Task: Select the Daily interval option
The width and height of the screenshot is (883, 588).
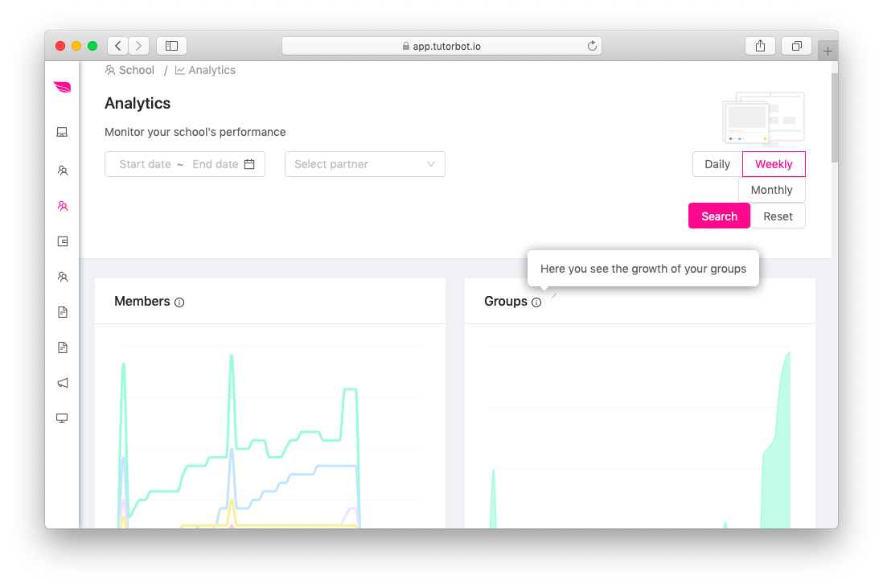Action: tap(717, 164)
